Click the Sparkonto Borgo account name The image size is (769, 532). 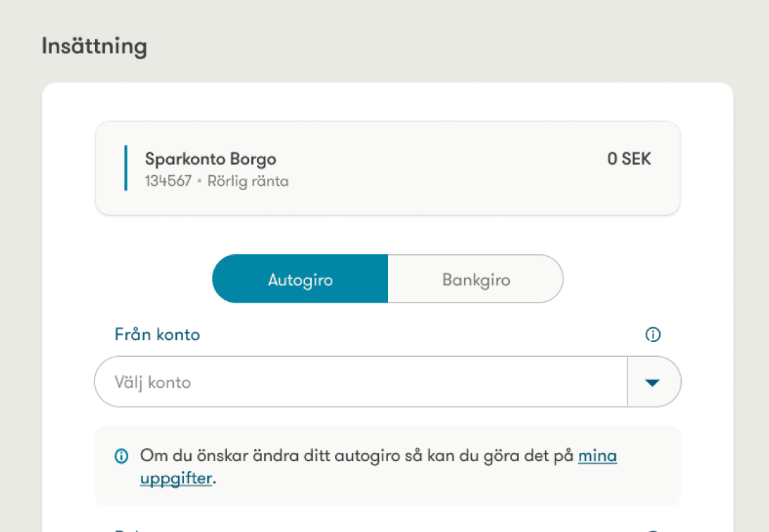tap(211, 159)
